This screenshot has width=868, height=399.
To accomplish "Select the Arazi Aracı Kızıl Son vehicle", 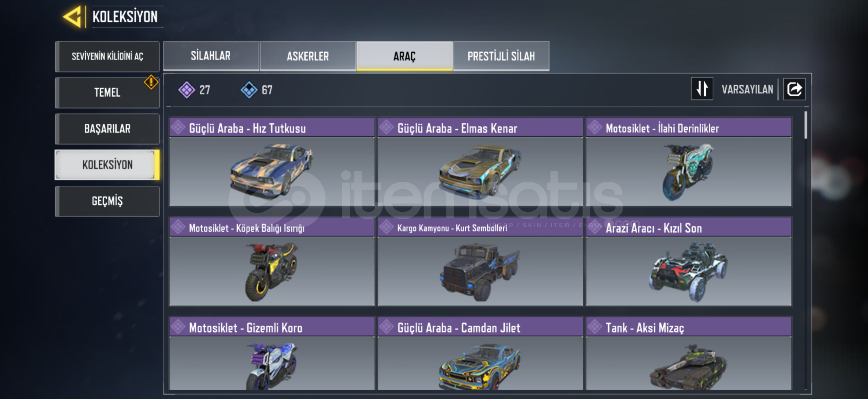I will coord(689,262).
